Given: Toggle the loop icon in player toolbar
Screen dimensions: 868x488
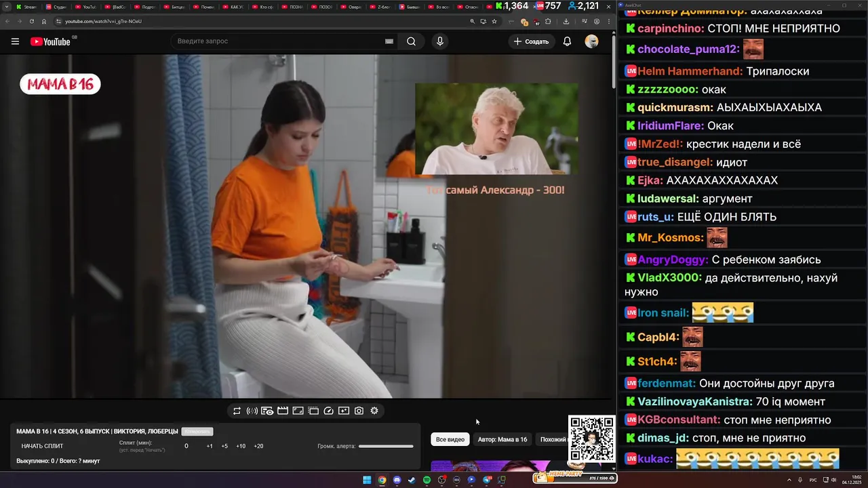Looking at the screenshot, I should pos(237,411).
